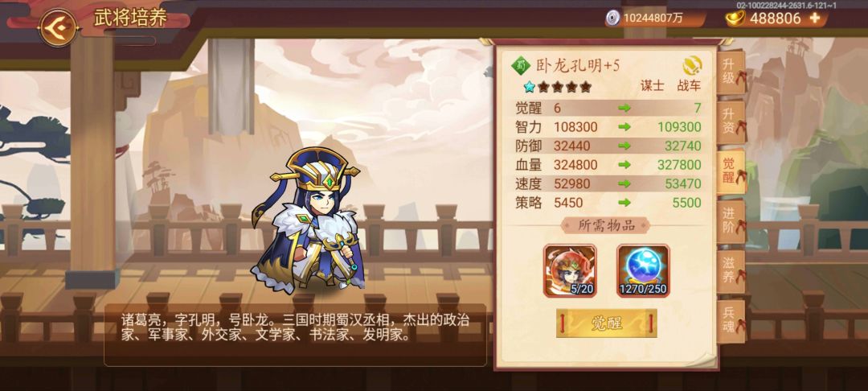This screenshot has height=391, width=868.
Task: Switch to the 觉醒 awakening tab
Action: click(x=731, y=171)
